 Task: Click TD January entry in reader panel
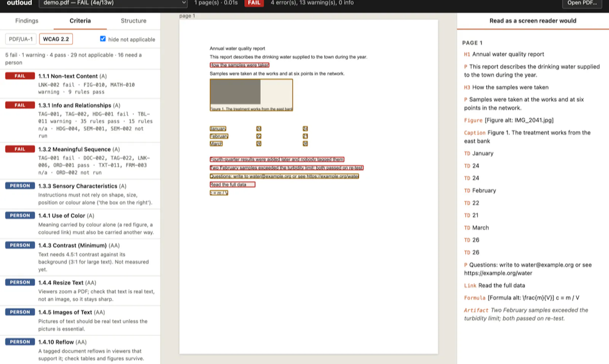479,153
